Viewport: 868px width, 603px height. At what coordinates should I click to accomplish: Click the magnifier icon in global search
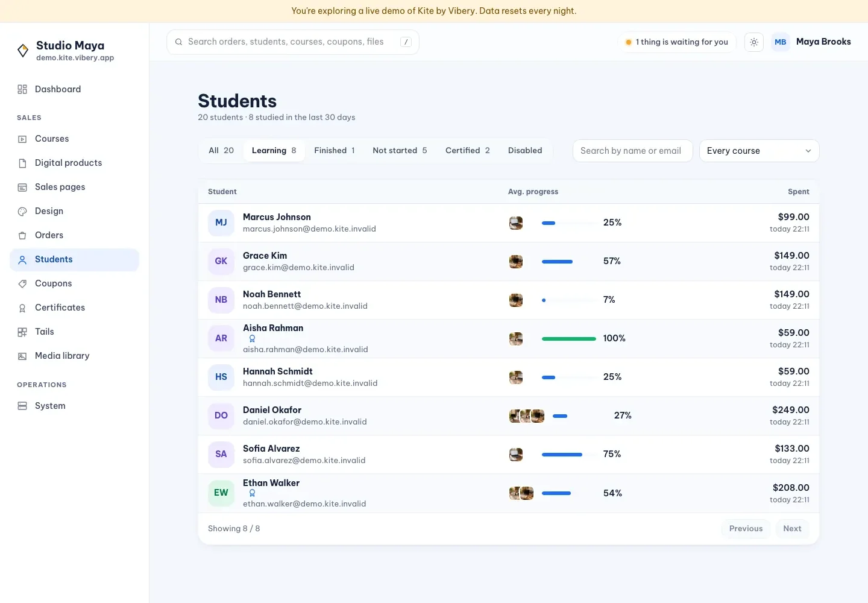coord(178,42)
